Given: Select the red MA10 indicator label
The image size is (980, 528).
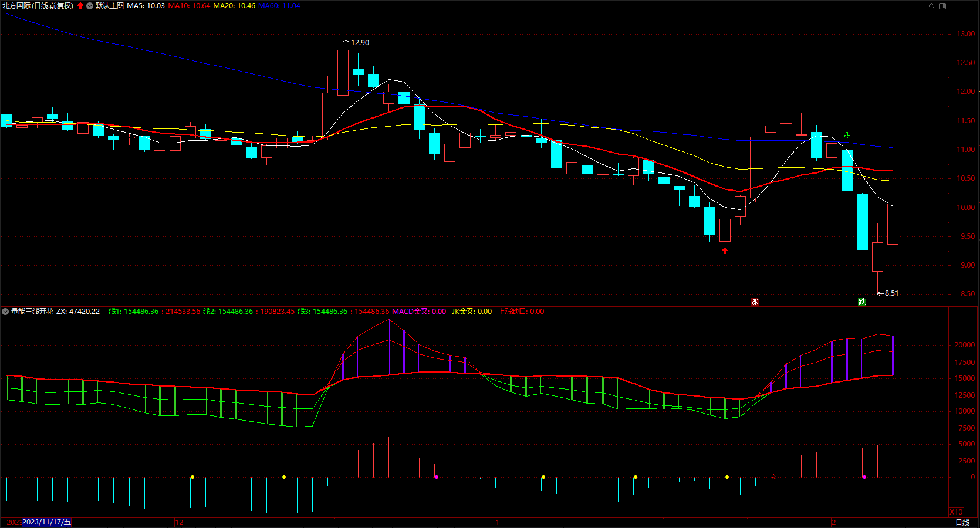Looking at the screenshot, I should 189,6.
